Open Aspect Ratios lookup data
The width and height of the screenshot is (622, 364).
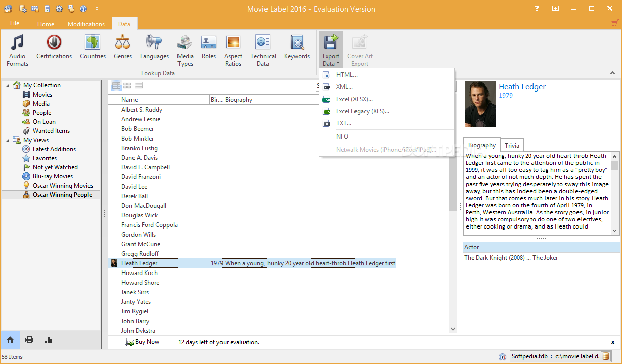233,50
